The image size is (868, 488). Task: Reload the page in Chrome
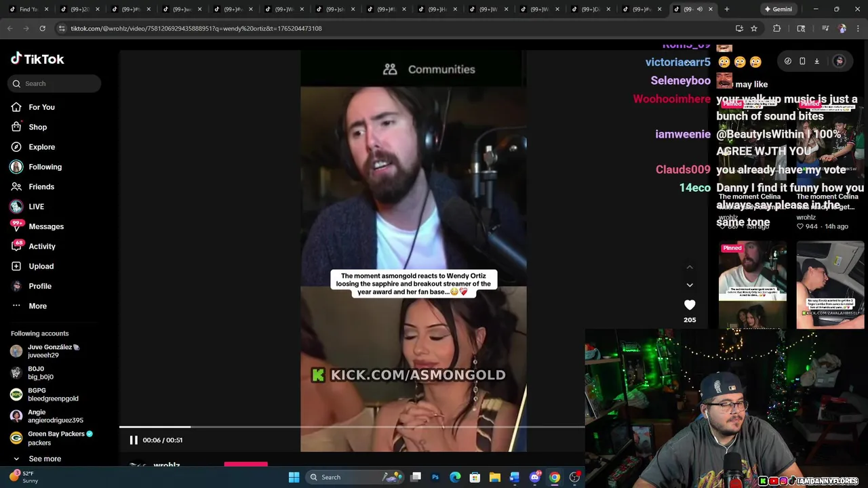tap(42, 28)
